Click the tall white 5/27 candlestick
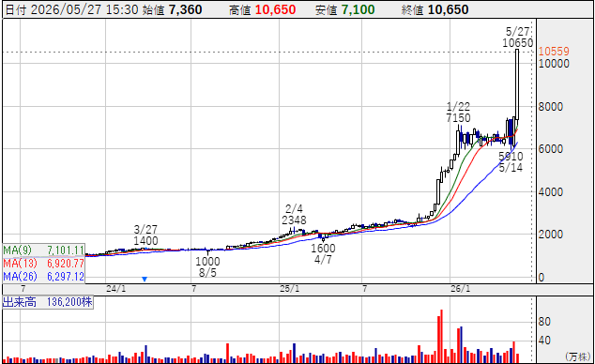Screen dimensions: 595x364 (517, 84)
